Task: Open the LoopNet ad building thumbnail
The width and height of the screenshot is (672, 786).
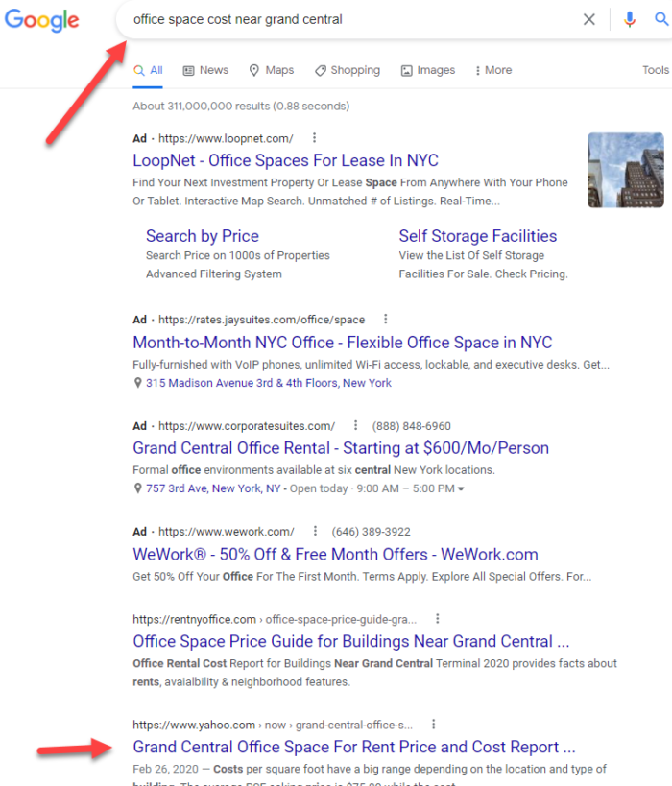Action: (x=626, y=170)
